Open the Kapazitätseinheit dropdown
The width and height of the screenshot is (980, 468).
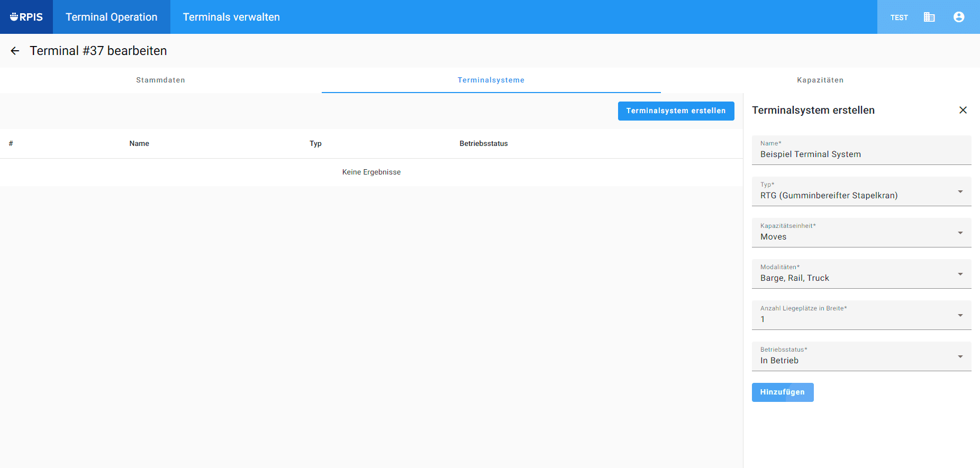[861, 233]
